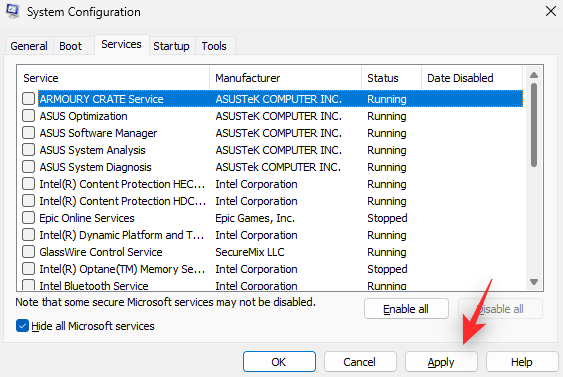Screen dimensions: 563x377
Task: Check the ARMOURY CRATE Service checkbox
Action: (28, 99)
